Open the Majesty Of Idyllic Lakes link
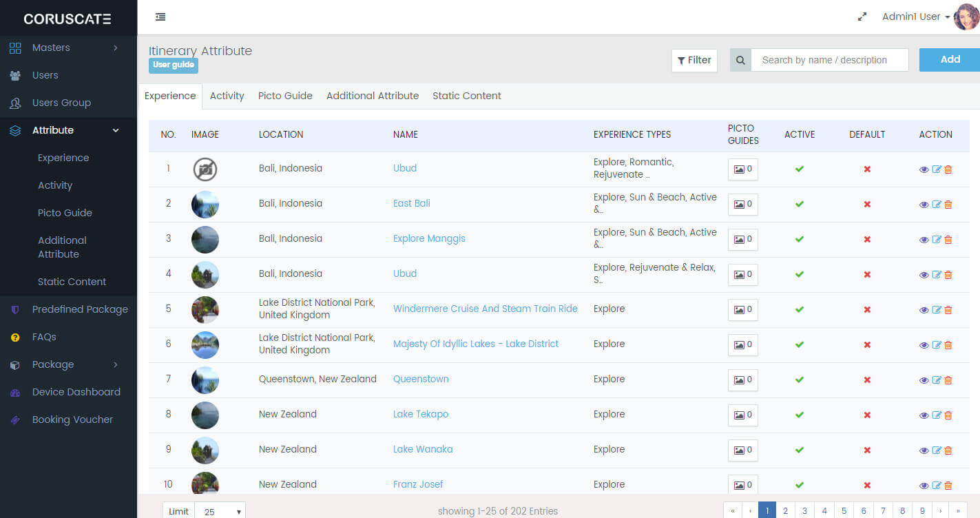 pyautogui.click(x=475, y=344)
